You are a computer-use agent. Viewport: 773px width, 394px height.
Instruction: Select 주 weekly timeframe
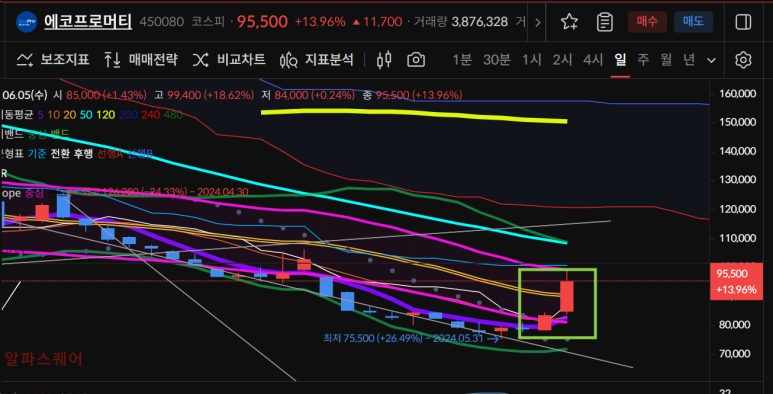pos(643,60)
